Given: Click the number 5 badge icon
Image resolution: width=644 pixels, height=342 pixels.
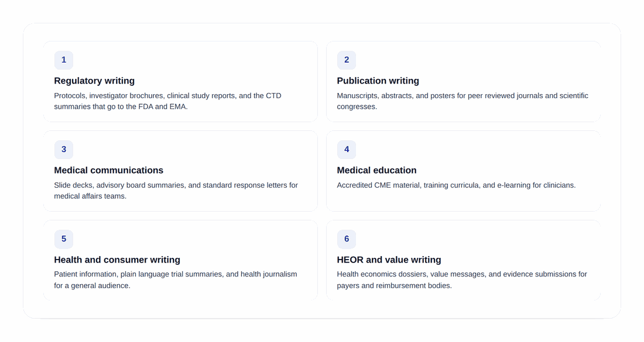Looking at the screenshot, I should [64, 239].
